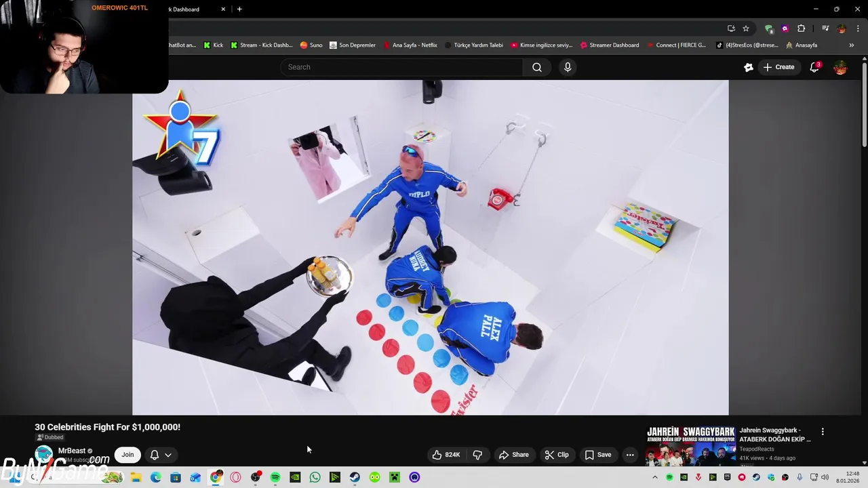The height and width of the screenshot is (488, 868).
Task: Open Türkçe Yardım Talebi bookmark
Action: [474, 45]
